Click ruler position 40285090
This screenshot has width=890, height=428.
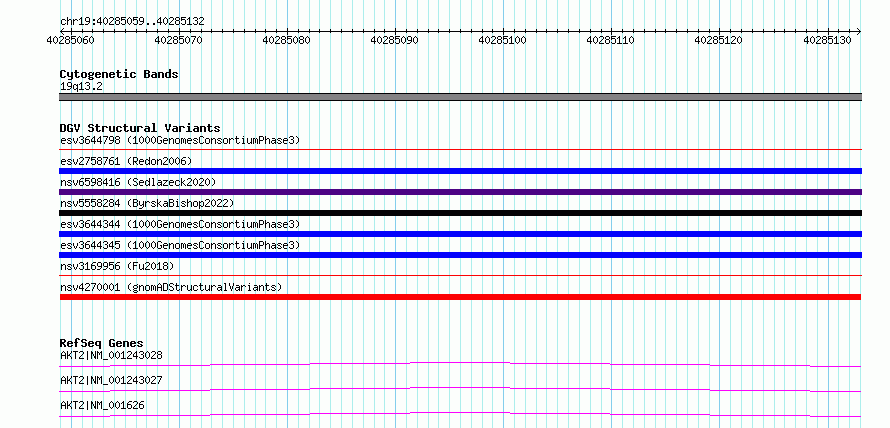pyautogui.click(x=394, y=40)
